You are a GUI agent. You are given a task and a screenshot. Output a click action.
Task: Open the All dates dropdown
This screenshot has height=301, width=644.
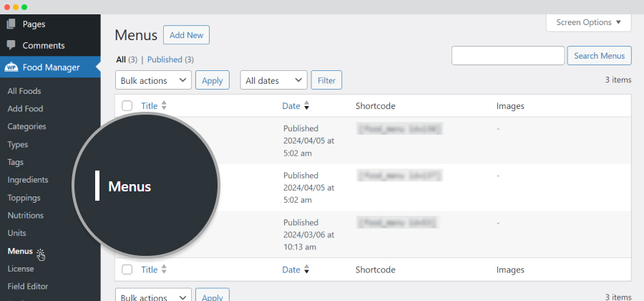(x=274, y=80)
